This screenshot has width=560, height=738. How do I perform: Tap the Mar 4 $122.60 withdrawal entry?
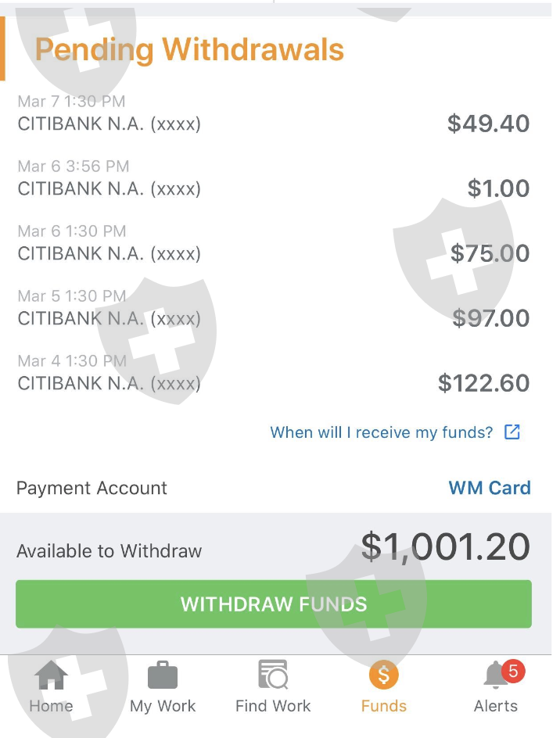coord(274,374)
